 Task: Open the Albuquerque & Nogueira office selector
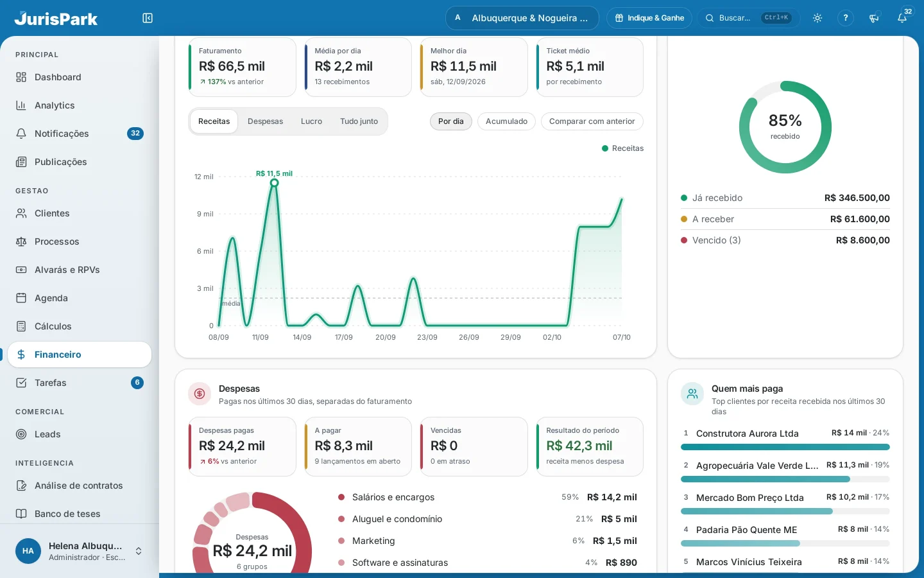point(522,18)
